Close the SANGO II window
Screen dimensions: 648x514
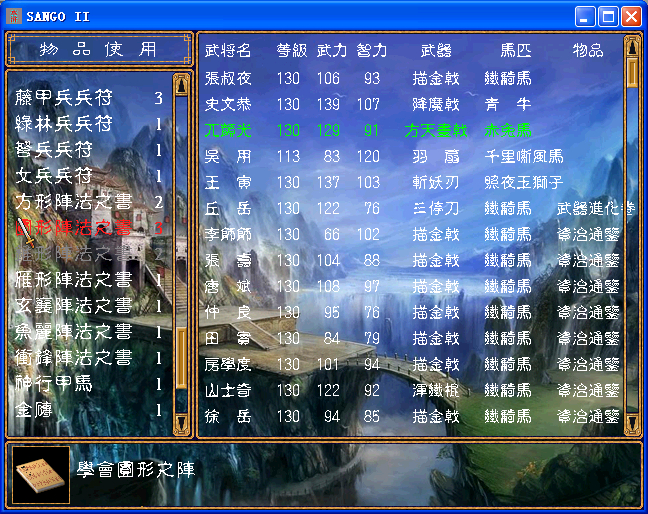[631, 17]
